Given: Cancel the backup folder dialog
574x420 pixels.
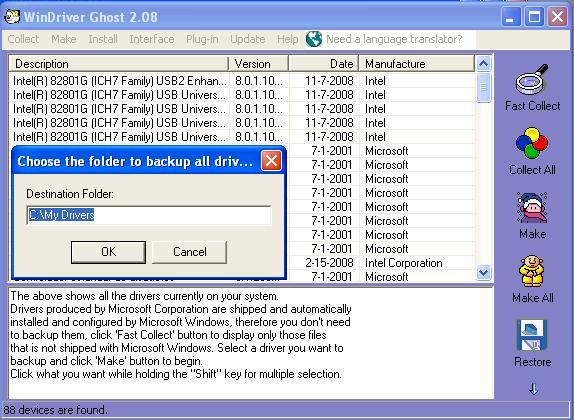Looking at the screenshot, I should (190, 252).
